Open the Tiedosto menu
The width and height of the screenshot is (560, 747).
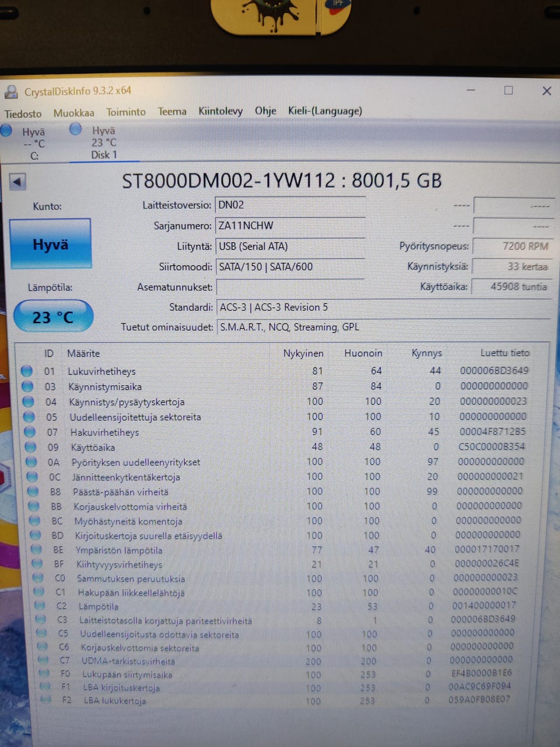(23, 114)
